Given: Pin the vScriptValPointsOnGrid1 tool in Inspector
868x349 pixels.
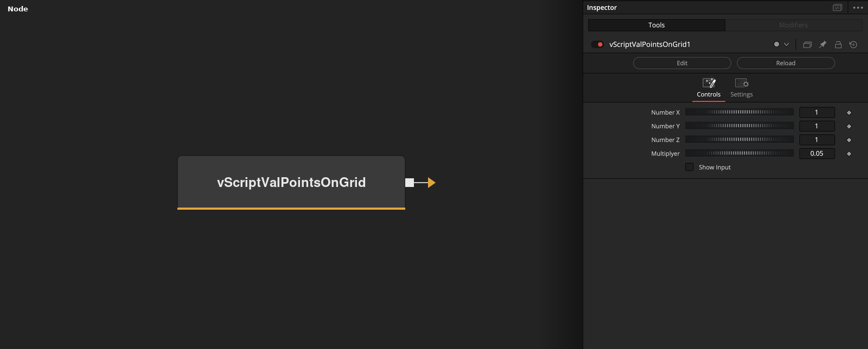Looking at the screenshot, I should click(822, 44).
